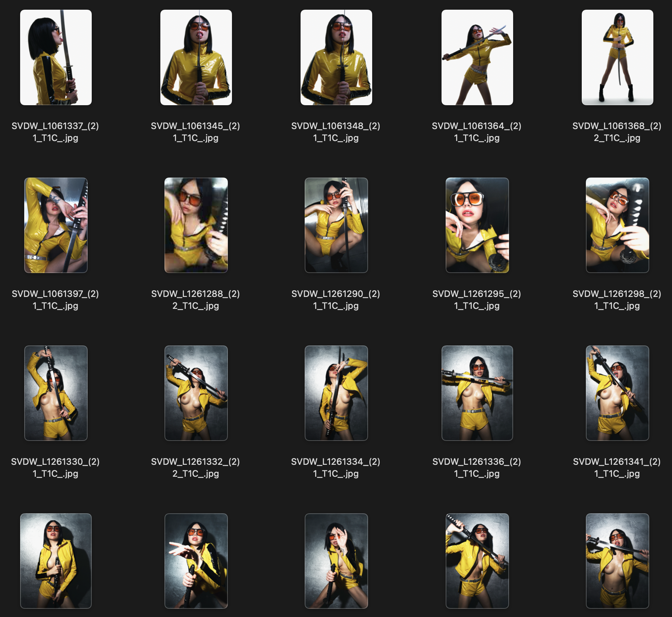Select the thumbnail of SVDW_L1261295_(2)1_T1C_.jpg

tap(477, 225)
